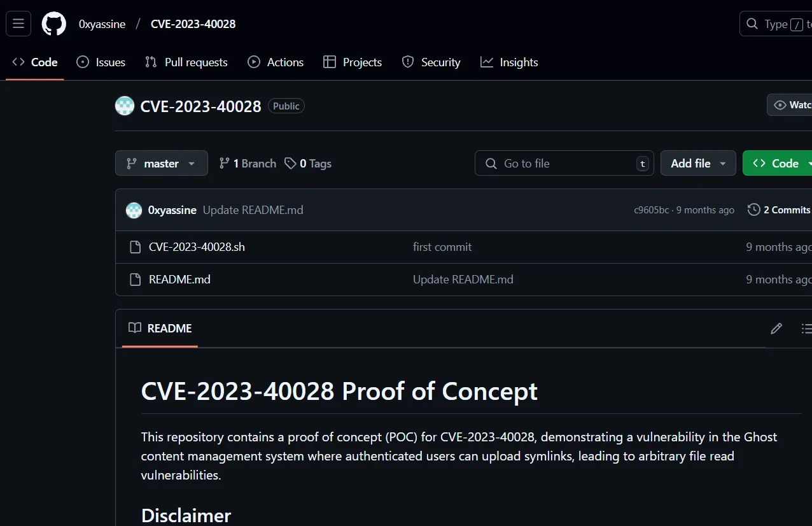Screen dimensions: 812x526
Task: Open the README outline list icon
Action: [x=806, y=329]
